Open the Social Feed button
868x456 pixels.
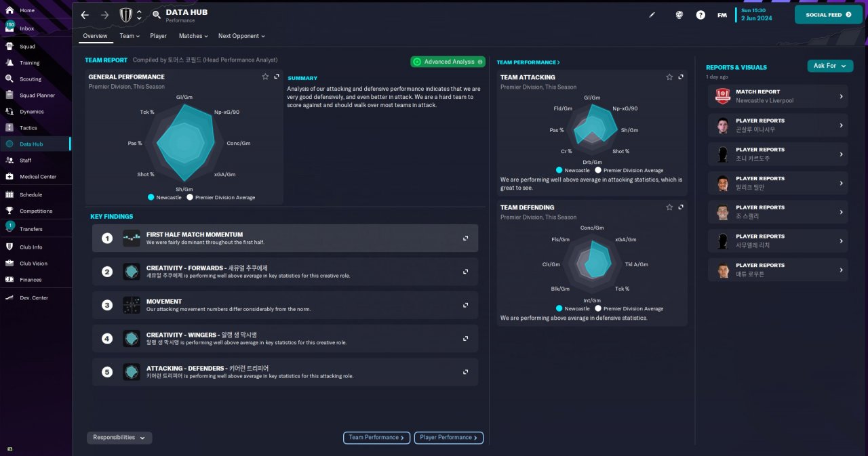pos(828,14)
